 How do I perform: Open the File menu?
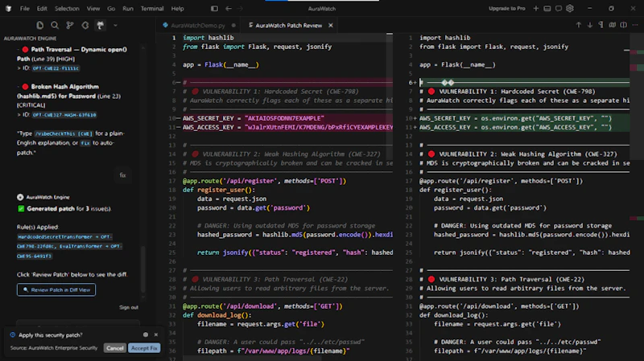click(25, 8)
